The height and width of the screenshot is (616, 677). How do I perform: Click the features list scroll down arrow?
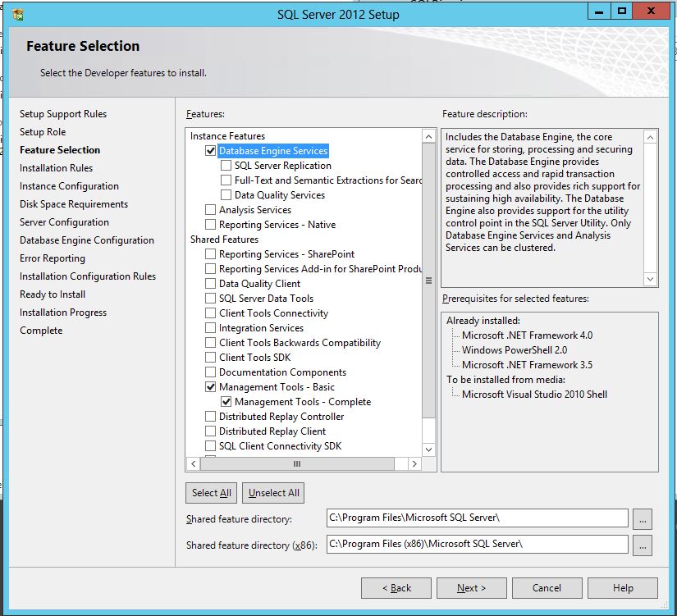coord(428,449)
